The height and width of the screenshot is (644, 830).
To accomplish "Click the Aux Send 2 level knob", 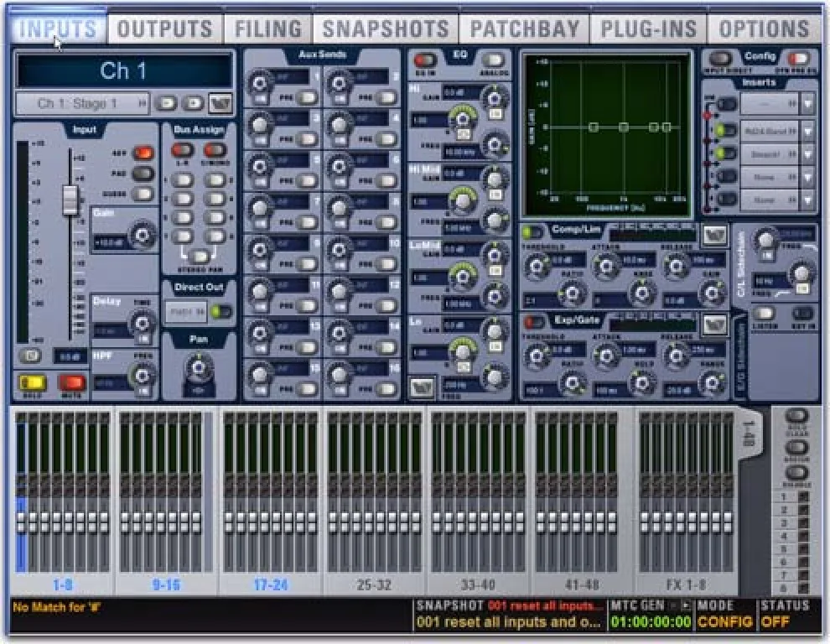I will coord(339,83).
